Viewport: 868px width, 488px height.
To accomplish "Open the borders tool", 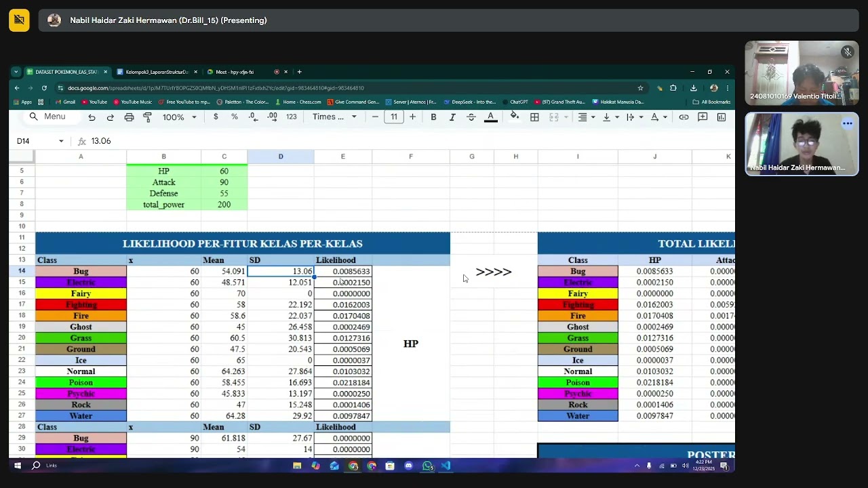I will (534, 117).
